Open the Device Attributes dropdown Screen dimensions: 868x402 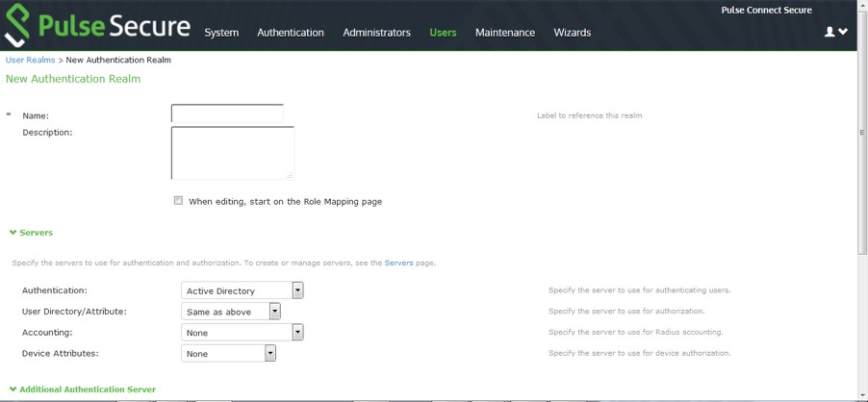point(229,354)
